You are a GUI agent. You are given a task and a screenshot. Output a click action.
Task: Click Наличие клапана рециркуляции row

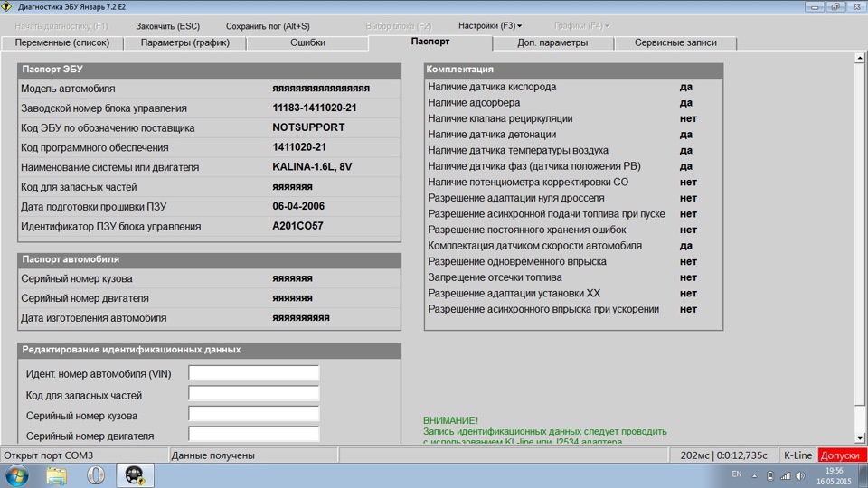[573, 118]
